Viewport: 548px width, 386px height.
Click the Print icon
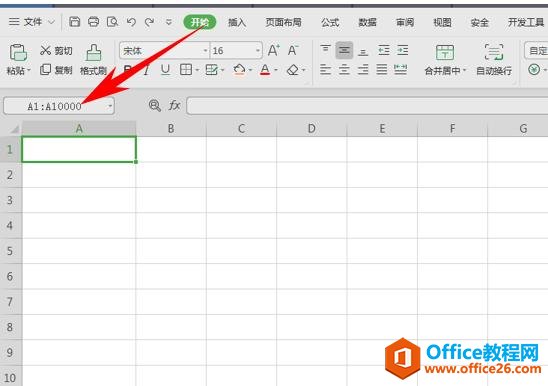click(93, 22)
